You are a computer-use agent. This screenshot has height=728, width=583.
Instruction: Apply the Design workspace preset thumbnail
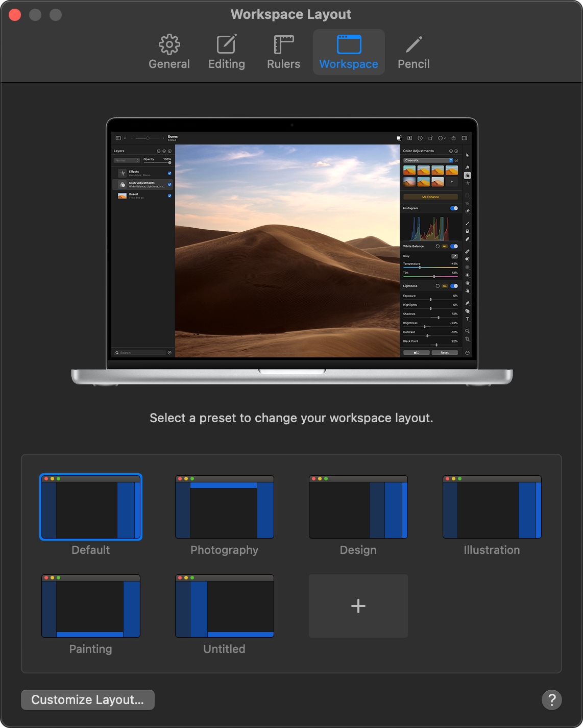(358, 507)
